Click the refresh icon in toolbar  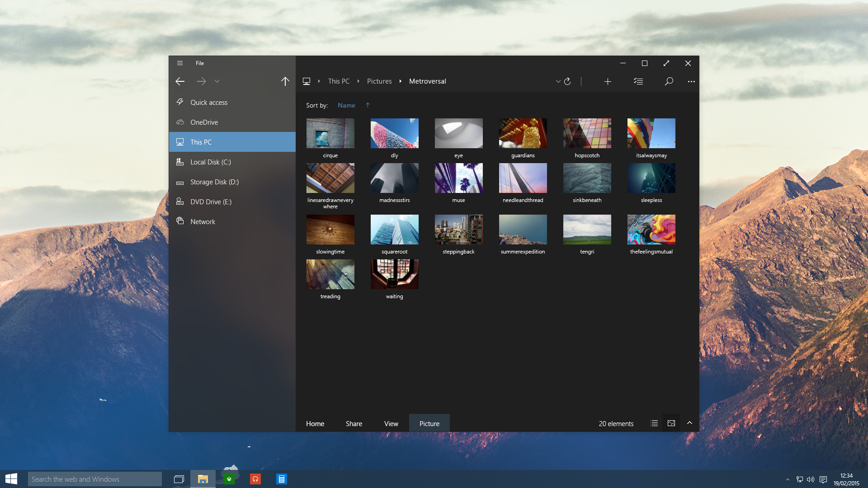567,81
